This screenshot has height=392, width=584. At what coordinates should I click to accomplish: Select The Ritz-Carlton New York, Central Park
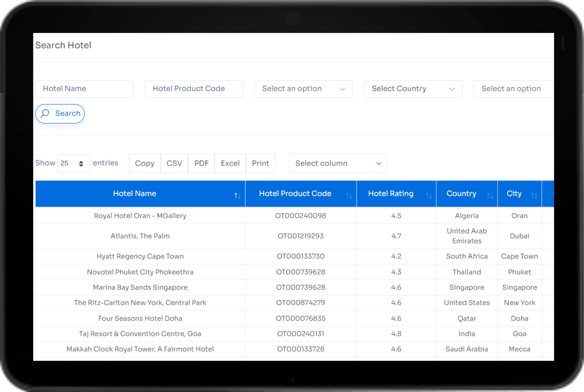click(140, 303)
